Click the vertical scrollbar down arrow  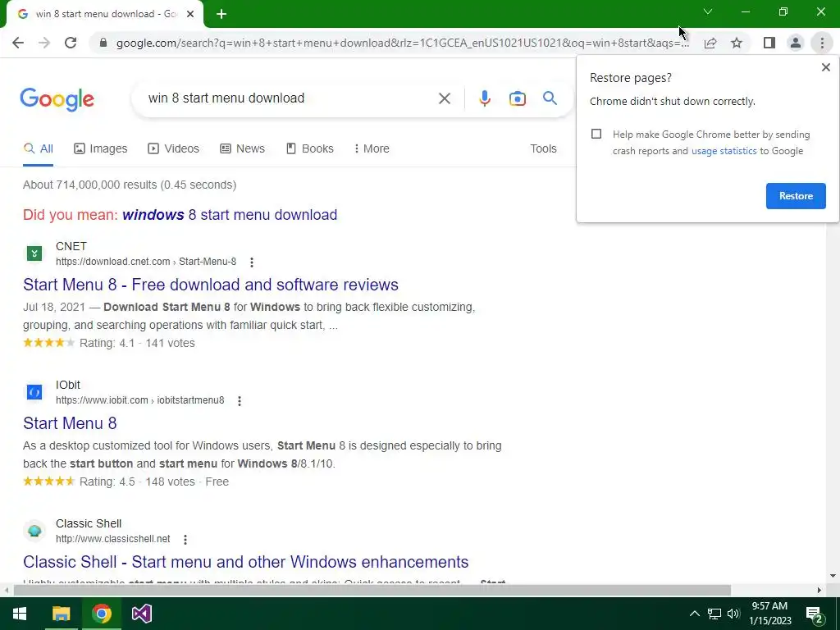pos(833,577)
